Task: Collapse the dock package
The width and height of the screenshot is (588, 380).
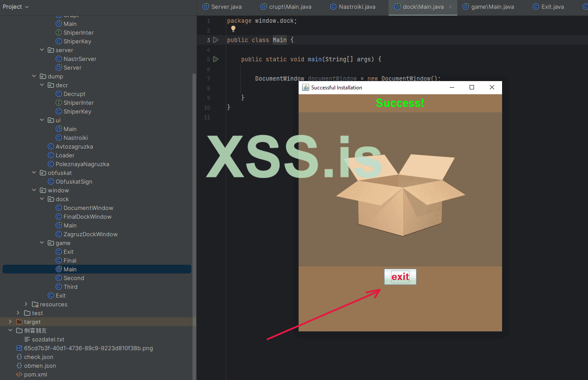Action: click(42, 199)
